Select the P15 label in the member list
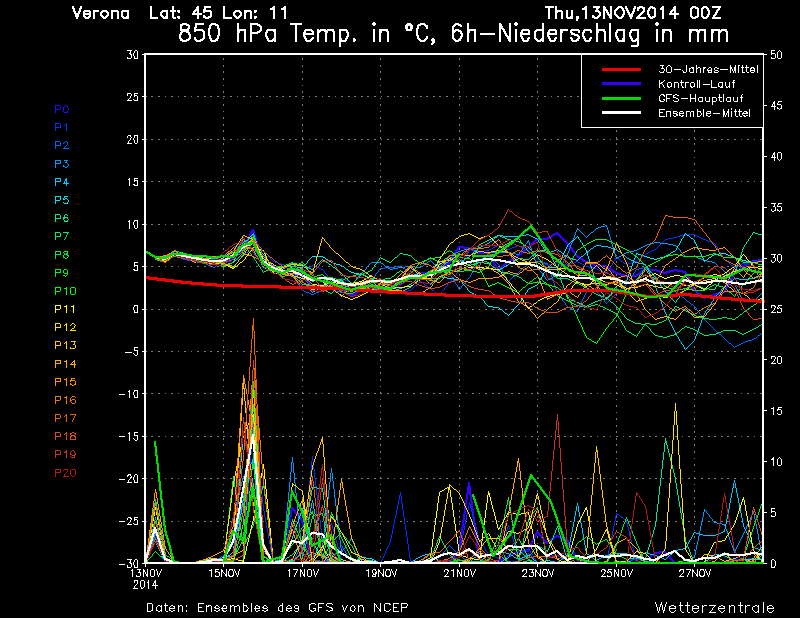The width and height of the screenshot is (800, 618). pos(65,382)
